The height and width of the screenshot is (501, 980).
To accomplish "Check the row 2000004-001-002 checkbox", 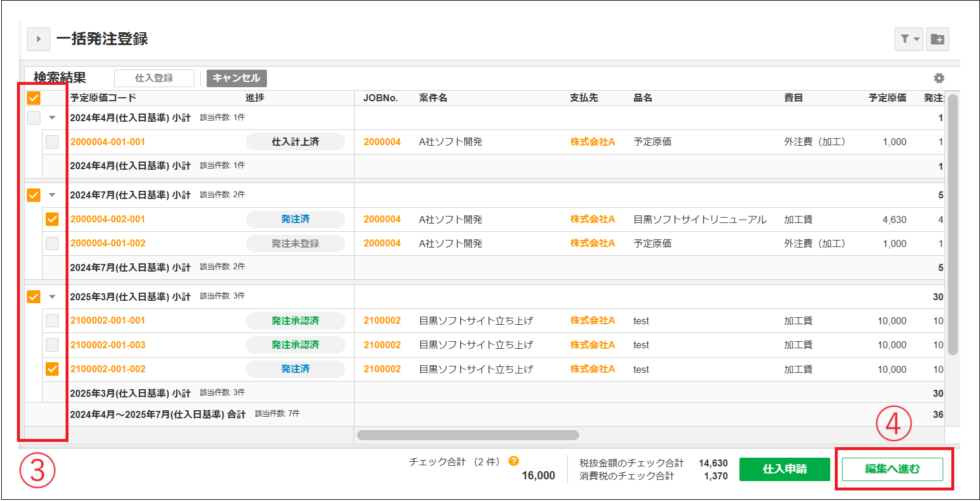I will click(52, 243).
